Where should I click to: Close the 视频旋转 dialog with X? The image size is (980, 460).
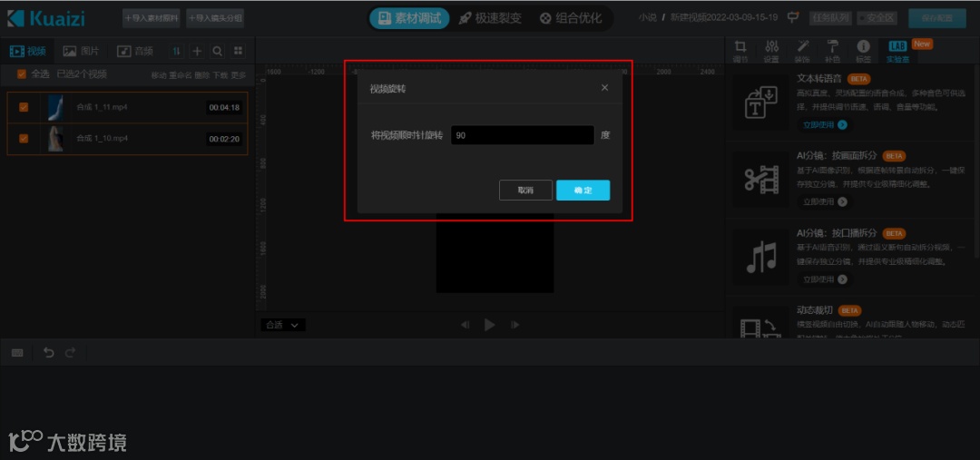tap(604, 87)
